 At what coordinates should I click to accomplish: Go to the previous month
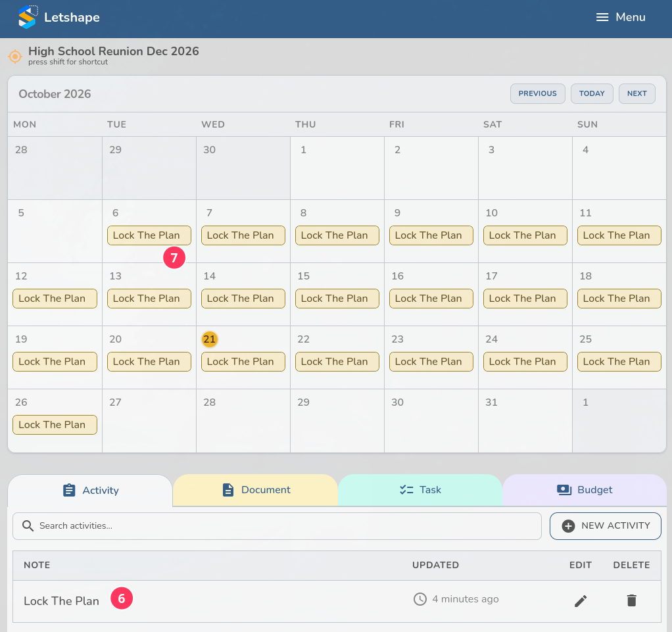click(x=537, y=93)
